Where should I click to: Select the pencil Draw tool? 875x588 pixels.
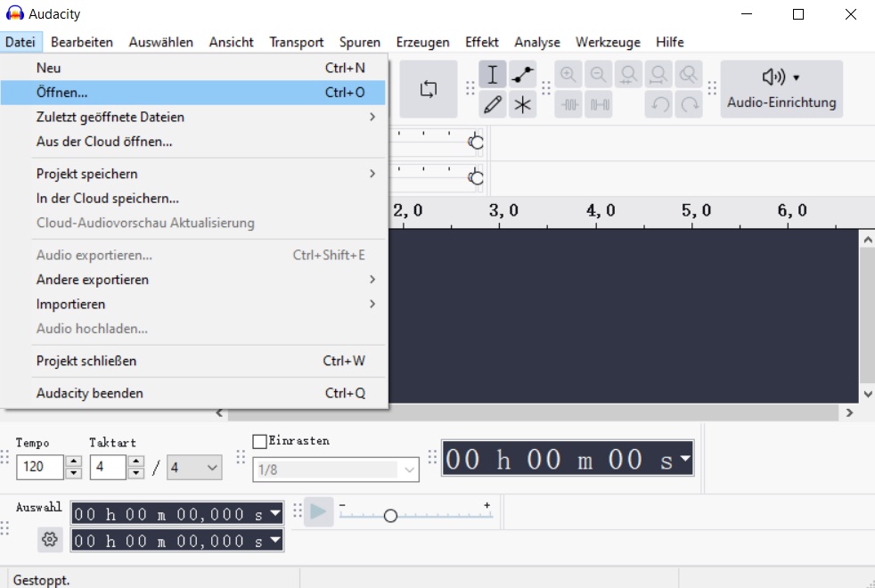point(492,104)
